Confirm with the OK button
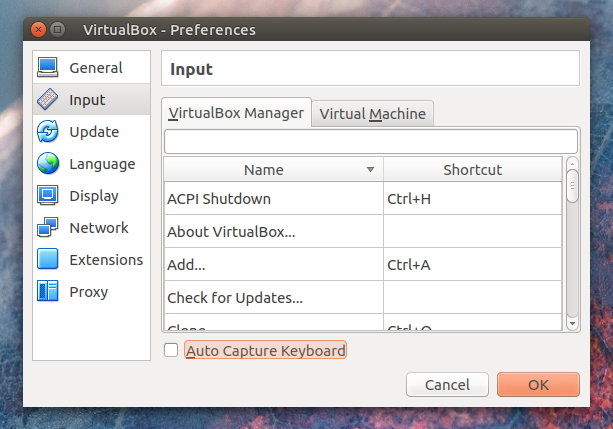Image resolution: width=613 pixels, height=429 pixels. click(x=538, y=385)
